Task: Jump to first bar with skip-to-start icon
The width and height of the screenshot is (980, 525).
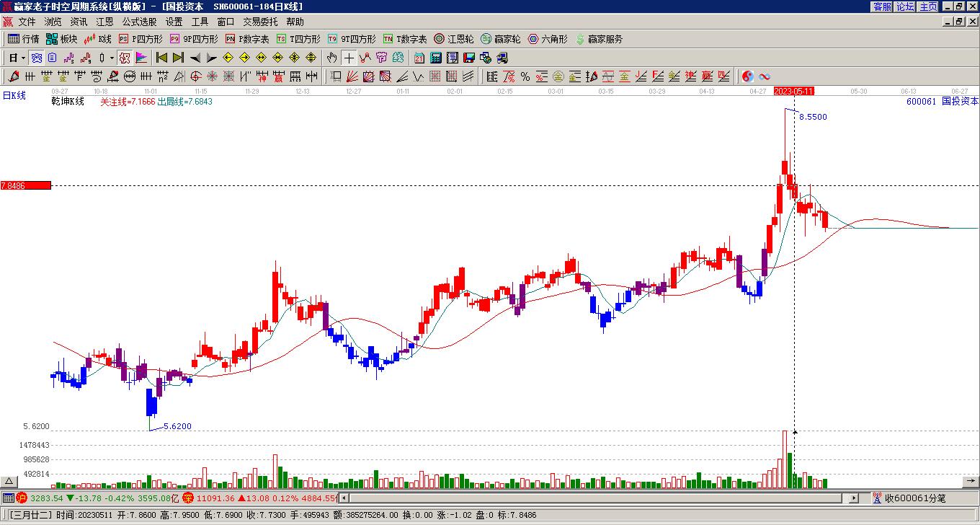Action: pos(162,58)
